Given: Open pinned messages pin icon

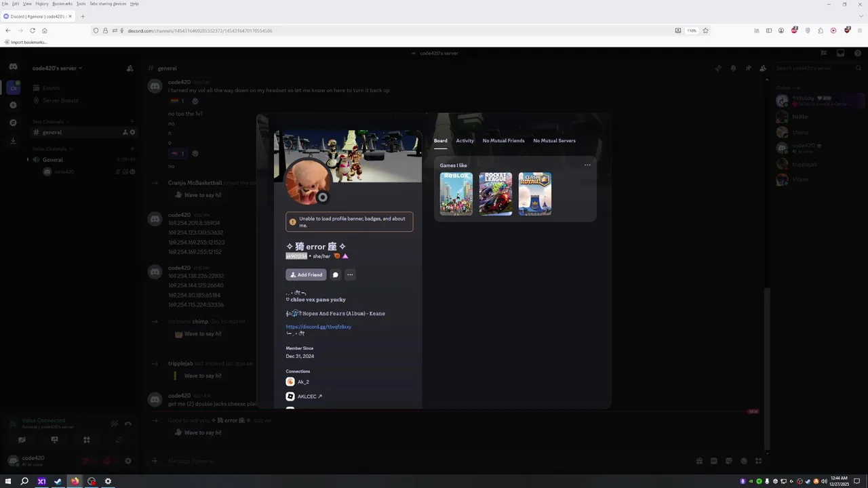Looking at the screenshot, I should tap(748, 68).
